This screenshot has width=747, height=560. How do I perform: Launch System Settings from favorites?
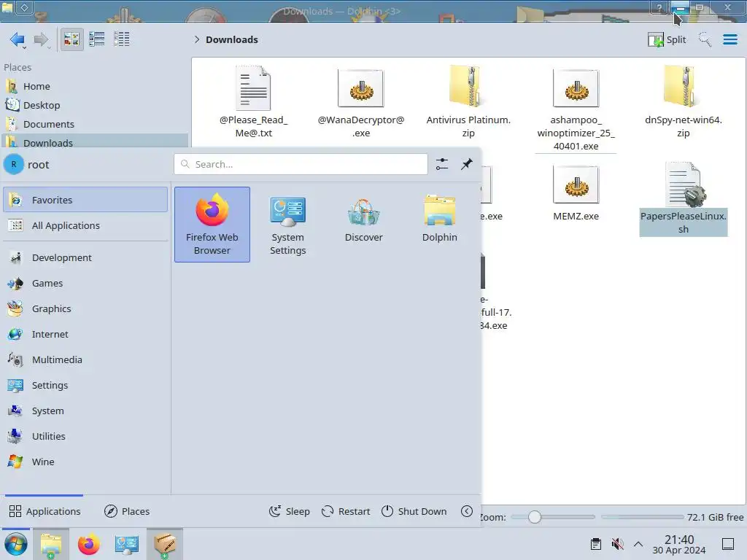coord(287,225)
